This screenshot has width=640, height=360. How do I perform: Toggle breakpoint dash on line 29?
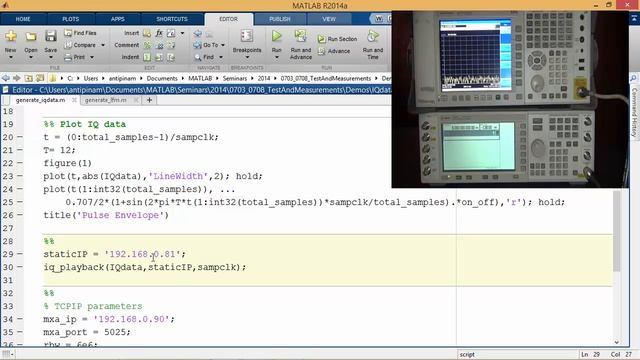point(20,254)
